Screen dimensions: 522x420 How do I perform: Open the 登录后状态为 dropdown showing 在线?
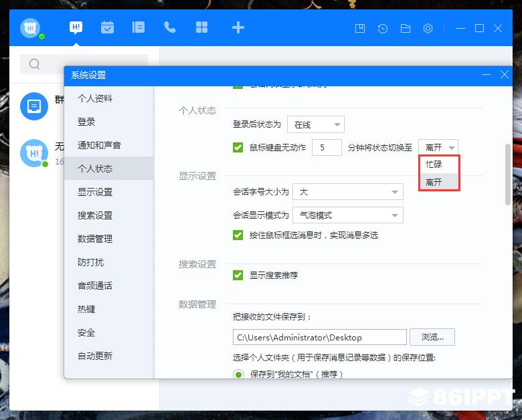[x=316, y=124]
